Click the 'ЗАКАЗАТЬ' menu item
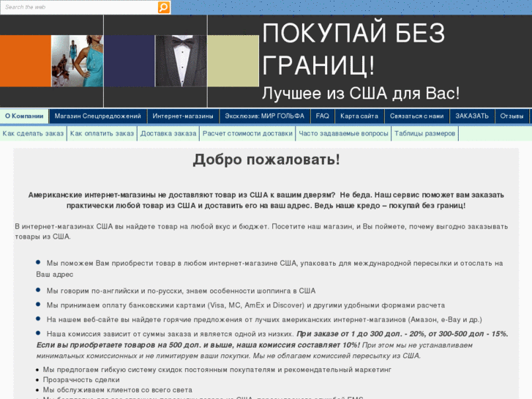This screenshot has height=399, width=532. (472, 116)
